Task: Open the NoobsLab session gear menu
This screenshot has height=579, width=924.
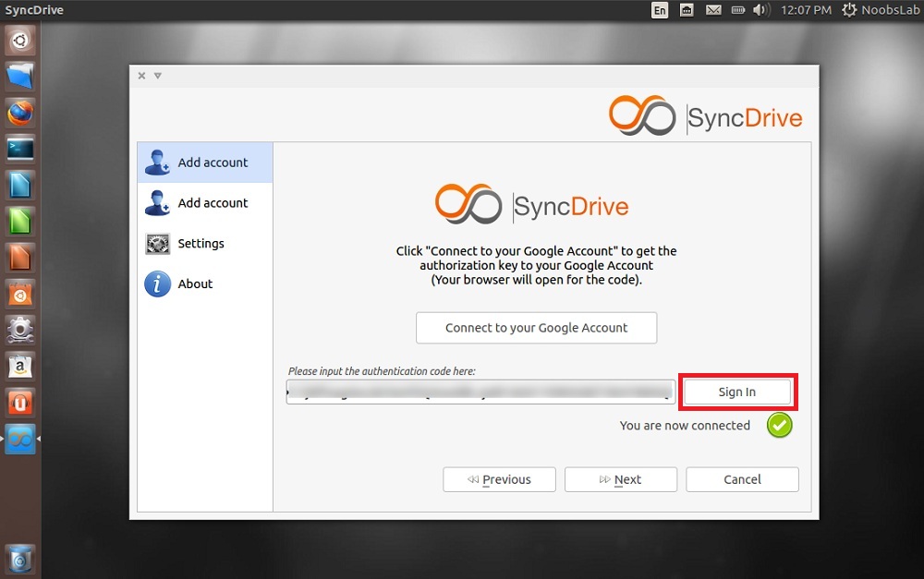Action: tap(881, 10)
